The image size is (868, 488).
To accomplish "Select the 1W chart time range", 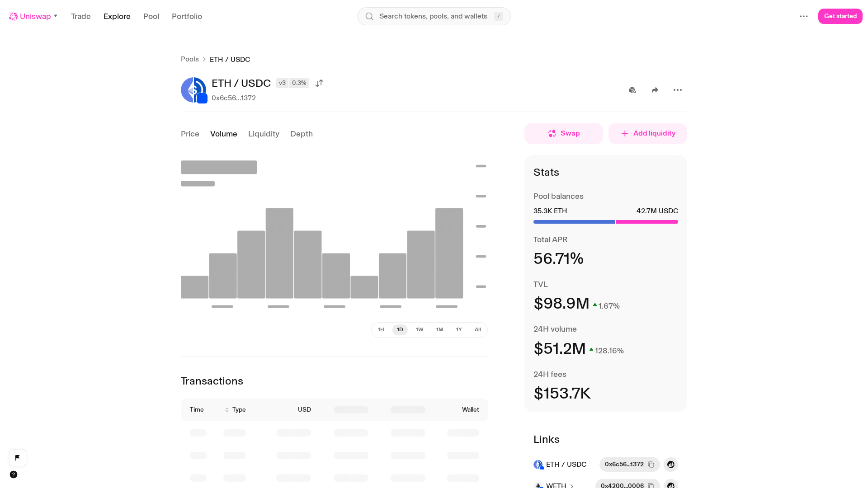I will [x=420, y=330].
